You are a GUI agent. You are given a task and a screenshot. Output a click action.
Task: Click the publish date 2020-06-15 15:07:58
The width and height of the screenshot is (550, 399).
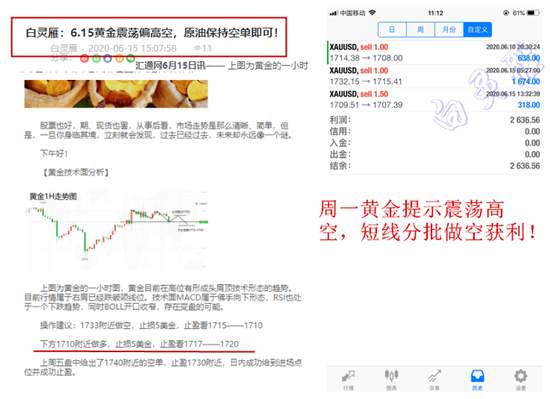coord(132,48)
